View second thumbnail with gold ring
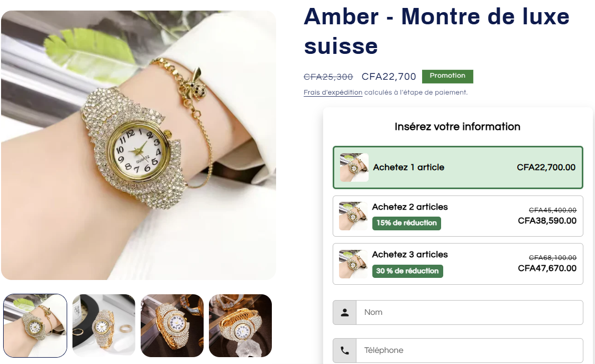This screenshot has height=364, width=595. click(104, 326)
